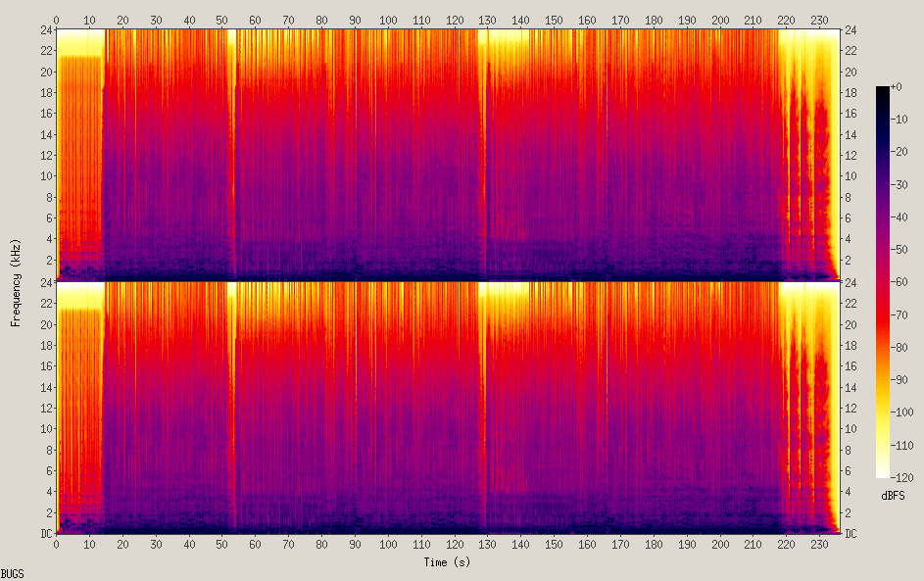Click the DC label on left frequency axis
This screenshot has height=581, width=924.
[45, 534]
